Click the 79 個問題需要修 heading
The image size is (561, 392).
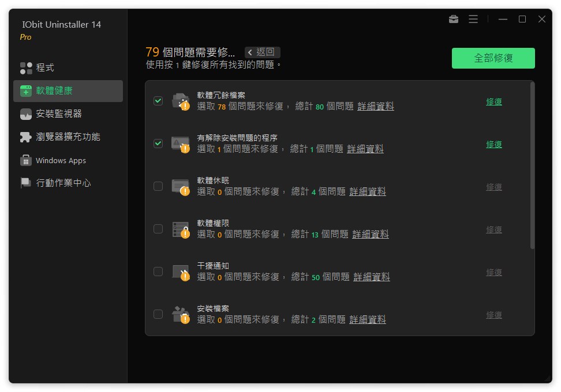point(190,52)
